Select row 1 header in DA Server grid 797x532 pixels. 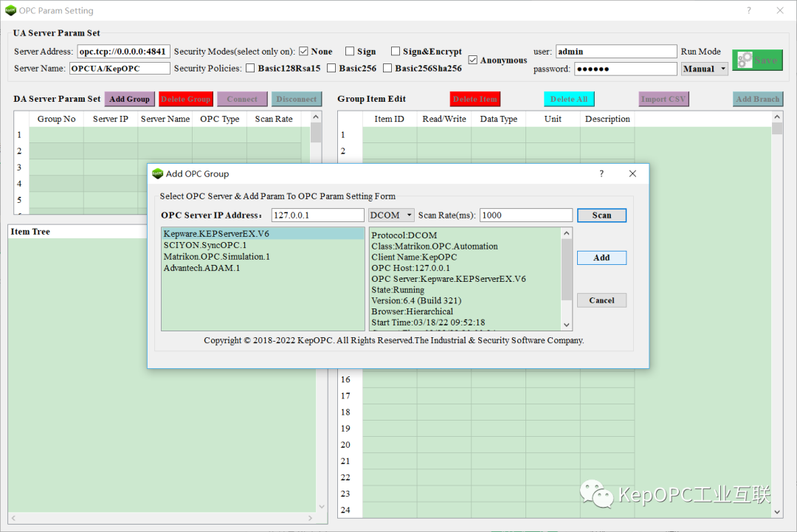21,134
